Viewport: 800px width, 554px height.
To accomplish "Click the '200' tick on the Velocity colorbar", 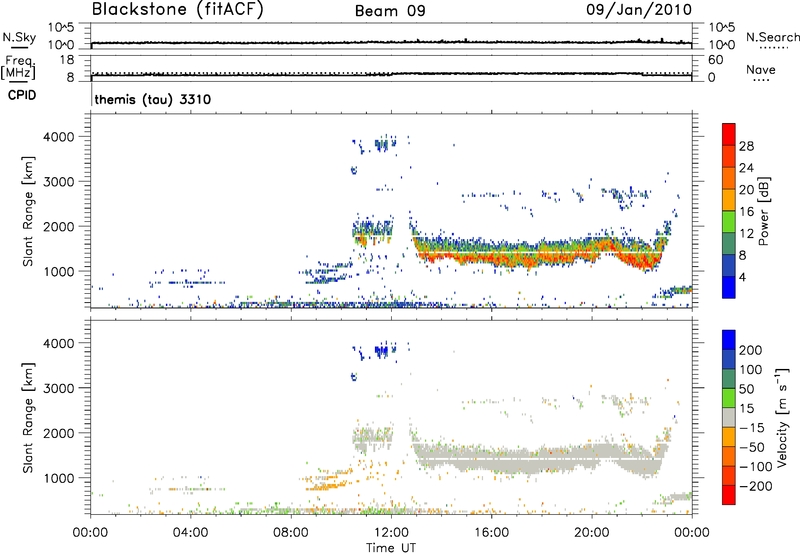I will pos(751,350).
